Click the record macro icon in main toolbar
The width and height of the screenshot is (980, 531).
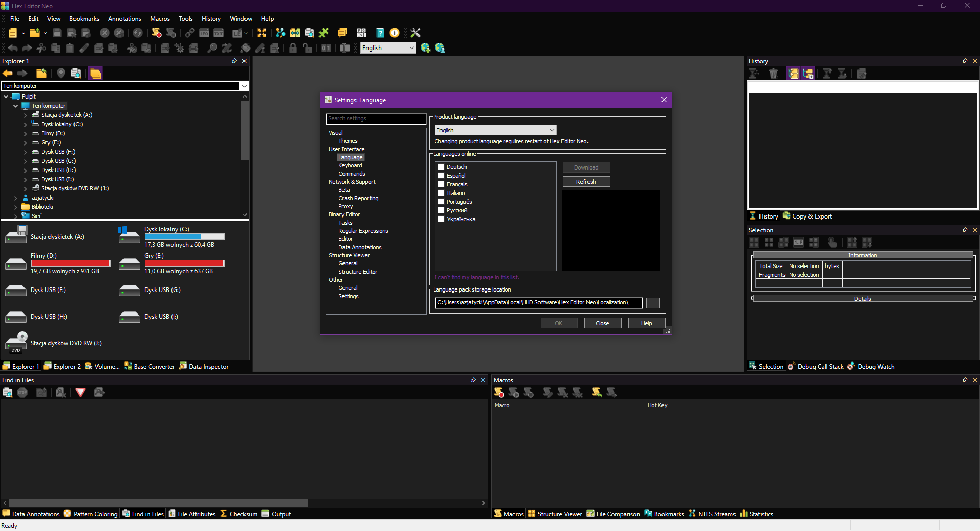point(157,33)
